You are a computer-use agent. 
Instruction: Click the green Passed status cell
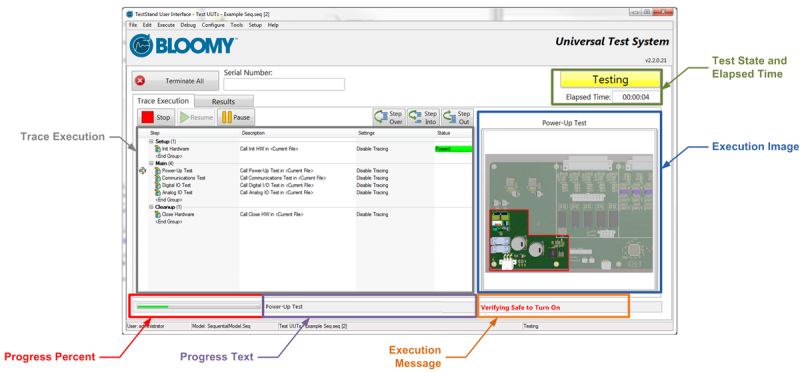click(x=453, y=149)
